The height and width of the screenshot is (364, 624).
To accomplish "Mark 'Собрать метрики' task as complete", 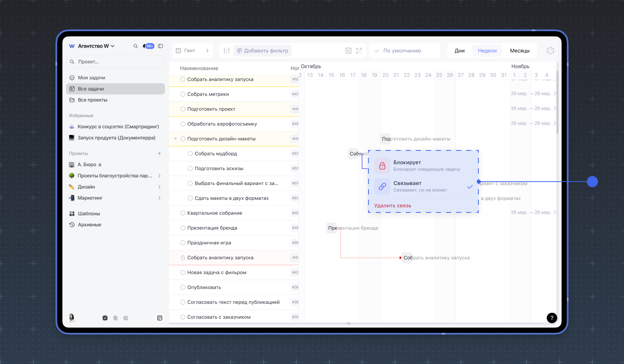I will pyautogui.click(x=183, y=94).
